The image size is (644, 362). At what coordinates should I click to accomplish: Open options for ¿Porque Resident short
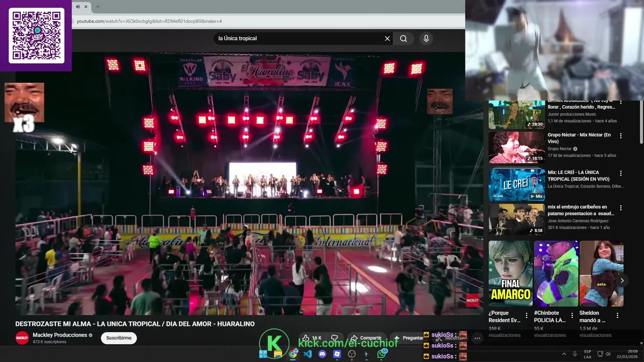(526, 316)
